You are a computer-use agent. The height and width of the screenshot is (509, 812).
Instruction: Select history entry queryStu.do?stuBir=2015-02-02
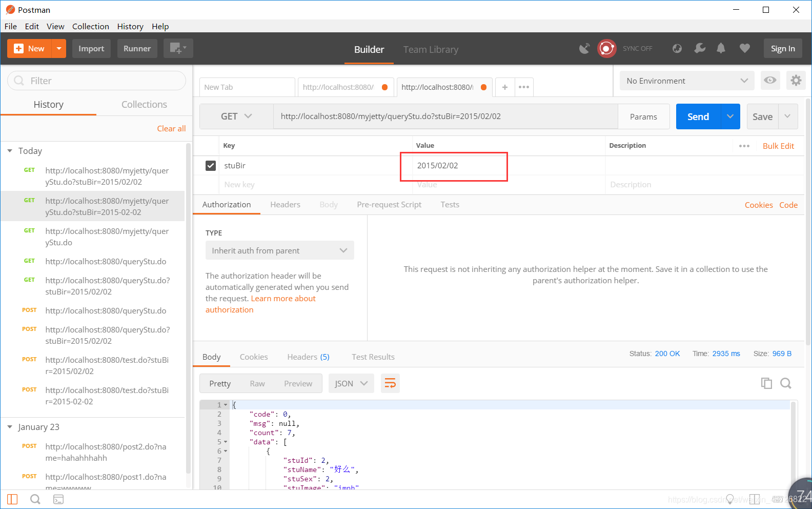coord(93,206)
